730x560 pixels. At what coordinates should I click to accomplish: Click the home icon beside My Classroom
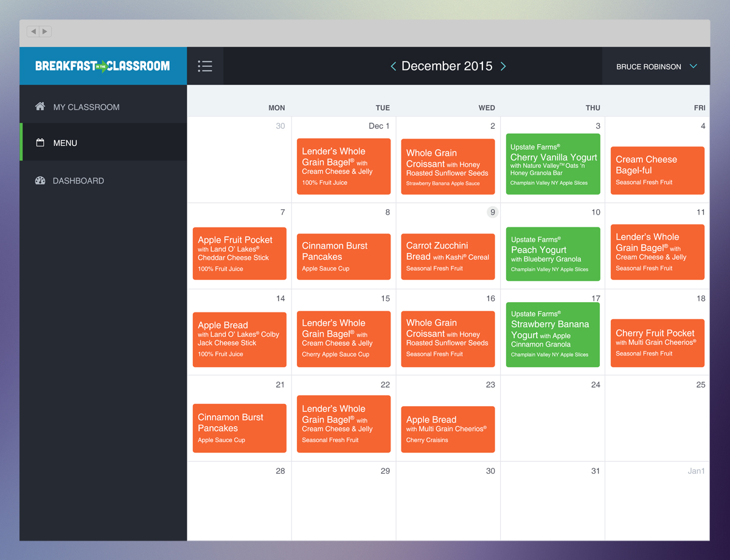[40, 106]
